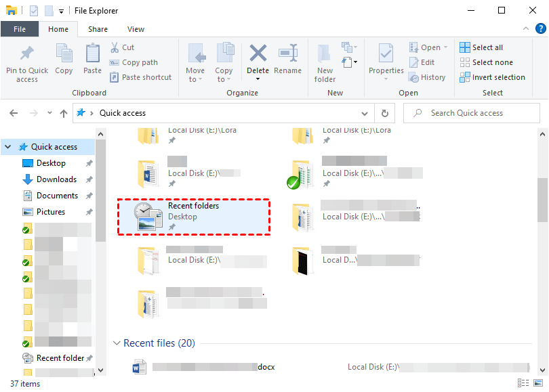
Task: Click the main pane scroll-up arrow
Action: pyautogui.click(x=542, y=134)
